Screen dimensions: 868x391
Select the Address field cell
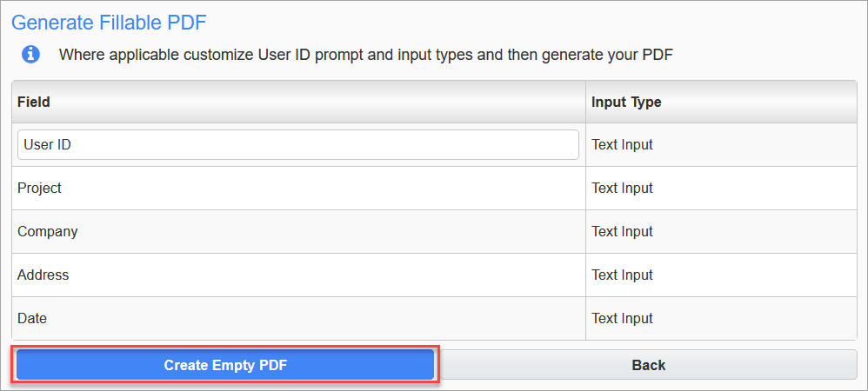point(43,275)
